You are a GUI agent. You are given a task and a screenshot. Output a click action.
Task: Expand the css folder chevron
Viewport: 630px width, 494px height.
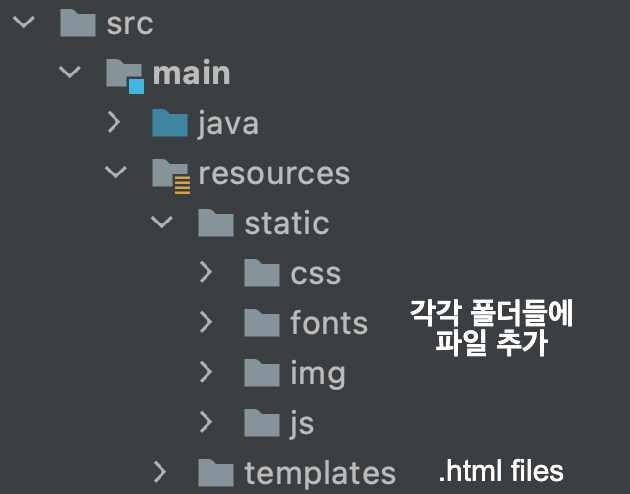pos(206,272)
